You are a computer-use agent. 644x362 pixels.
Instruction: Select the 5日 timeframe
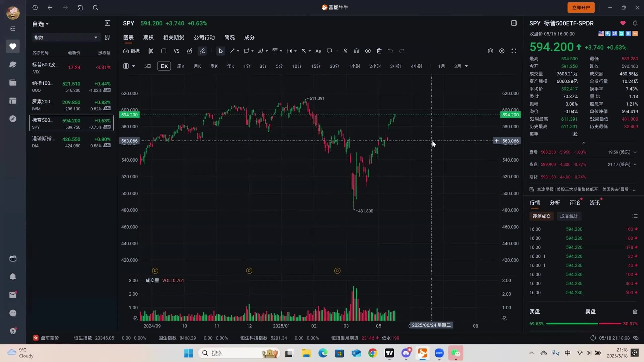click(147, 66)
